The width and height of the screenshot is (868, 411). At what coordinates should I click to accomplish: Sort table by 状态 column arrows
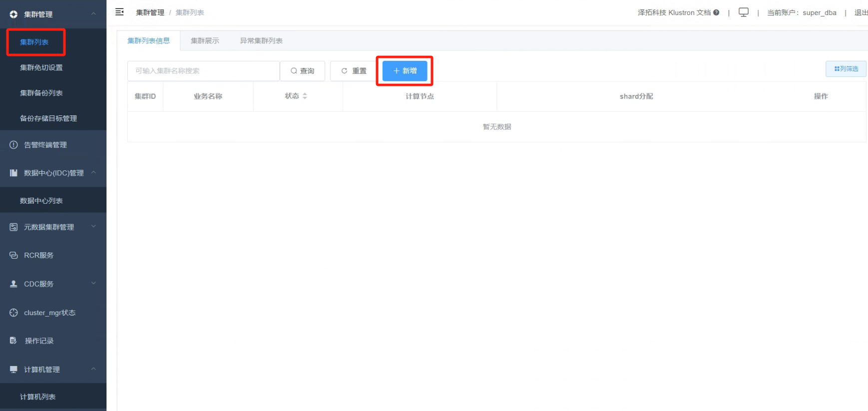(305, 96)
